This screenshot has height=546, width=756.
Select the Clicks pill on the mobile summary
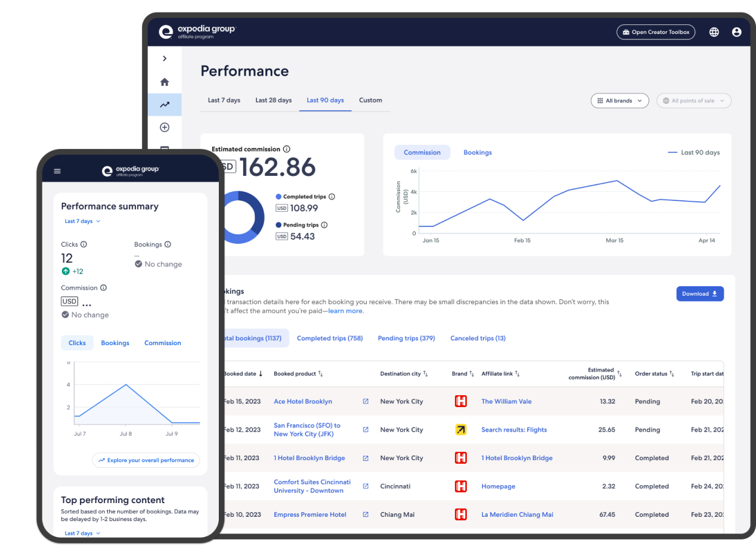(x=77, y=343)
